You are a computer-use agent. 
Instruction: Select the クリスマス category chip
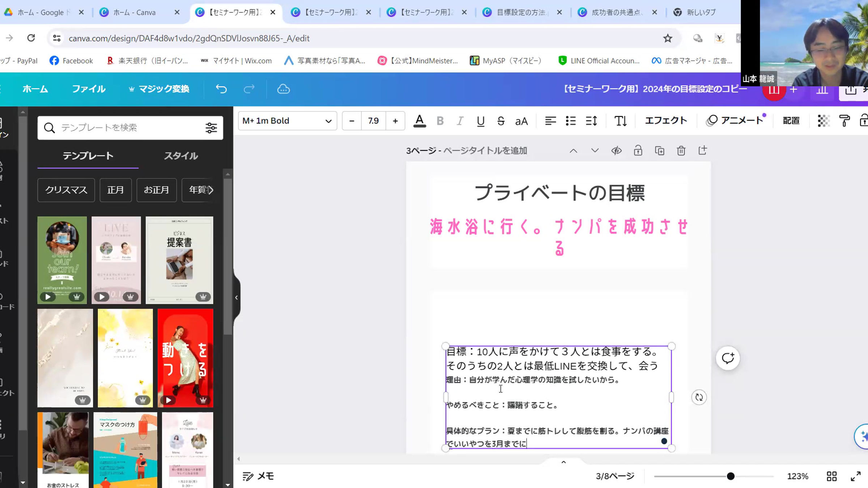(66, 190)
